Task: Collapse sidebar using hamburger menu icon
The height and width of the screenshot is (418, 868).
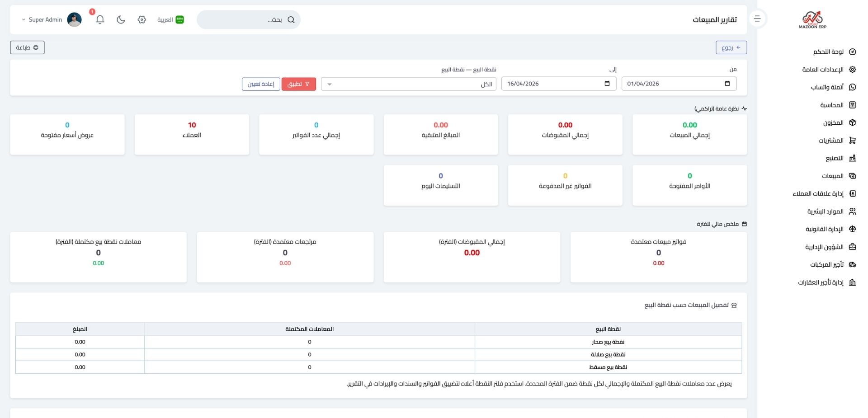Action: 757,19
